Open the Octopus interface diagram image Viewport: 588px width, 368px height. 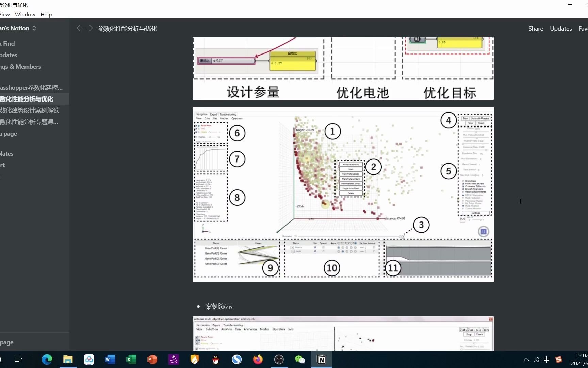(x=343, y=194)
